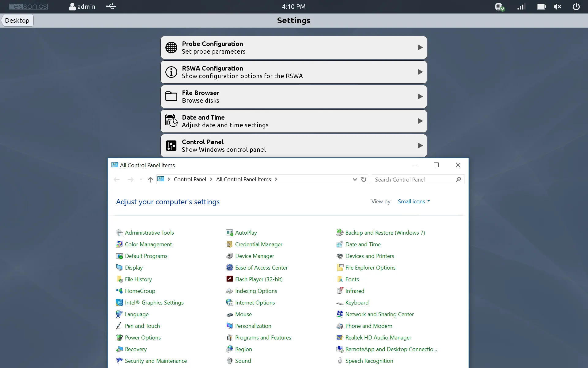
Task: Open recent locations dropdown arrow
Action: (x=141, y=179)
